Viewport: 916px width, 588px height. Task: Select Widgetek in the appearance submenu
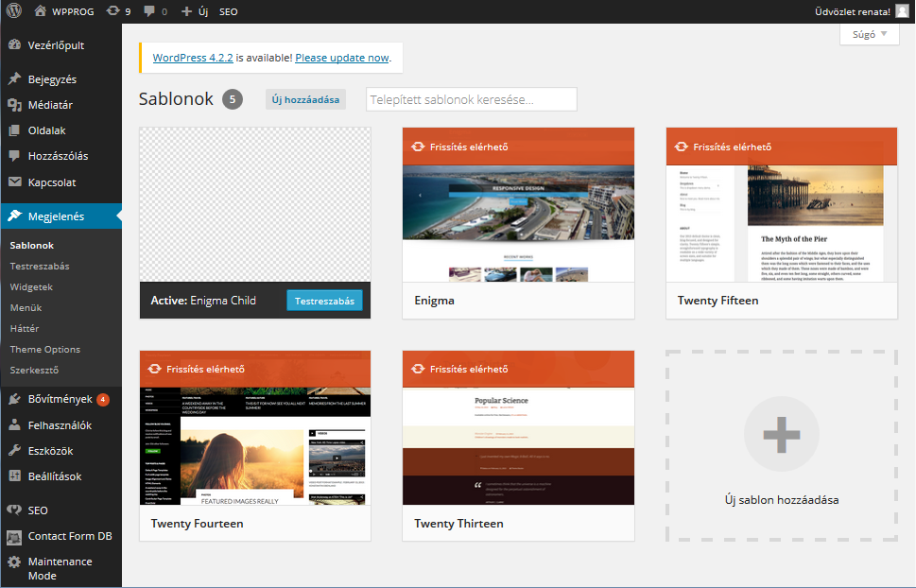point(31,286)
